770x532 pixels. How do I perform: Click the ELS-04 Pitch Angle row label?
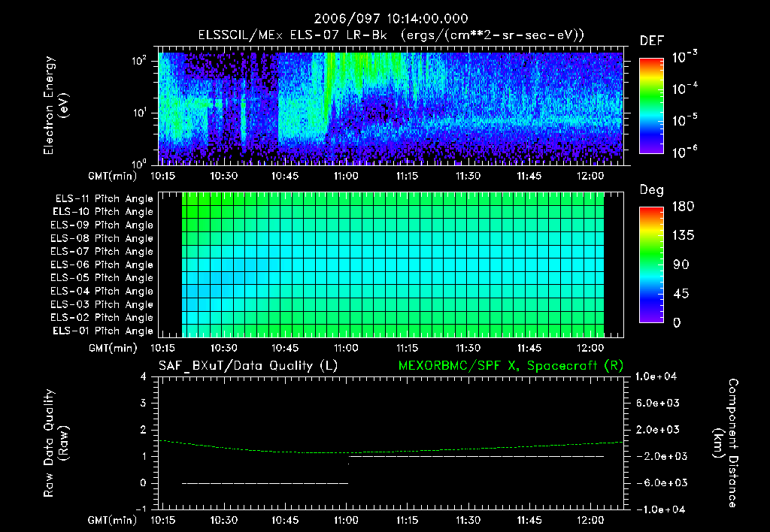(102, 292)
